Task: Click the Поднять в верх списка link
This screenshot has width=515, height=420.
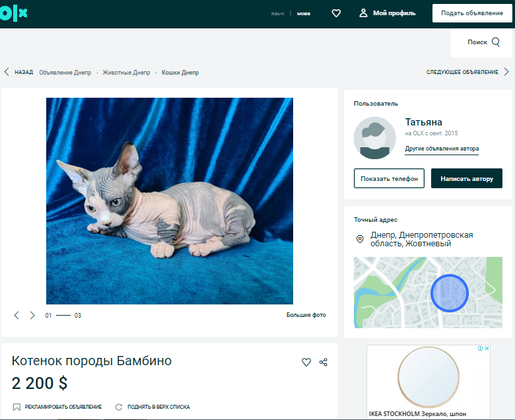Action: pyautogui.click(x=157, y=407)
